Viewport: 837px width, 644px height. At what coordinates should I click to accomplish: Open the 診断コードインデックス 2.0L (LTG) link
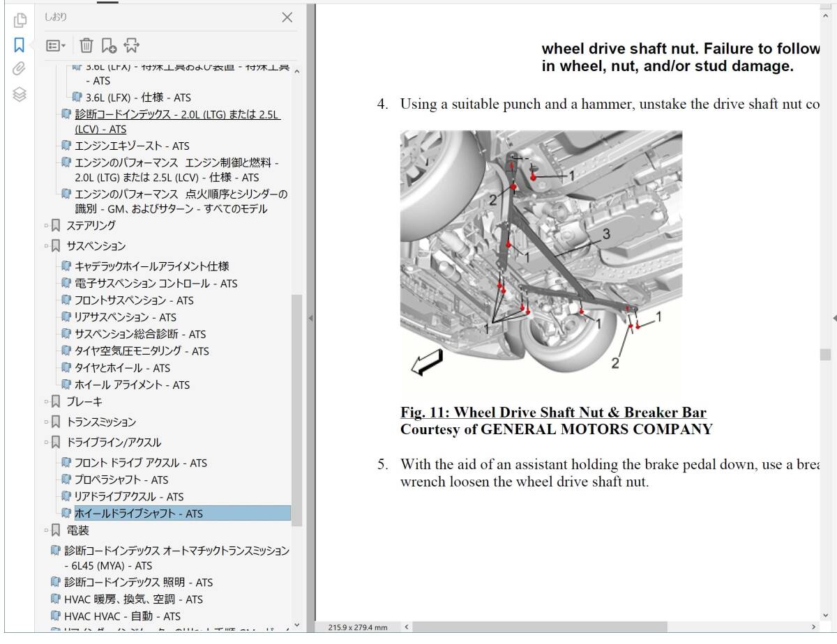pos(177,115)
